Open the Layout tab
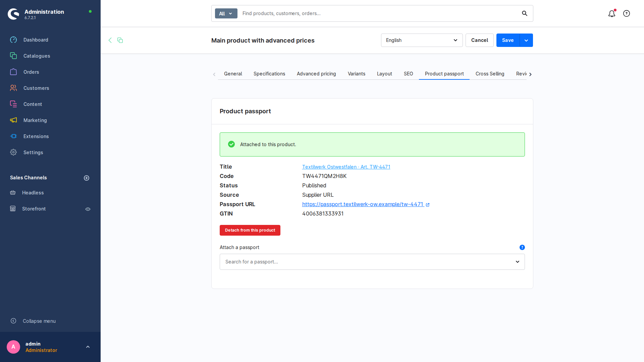Viewport: 644px width, 362px height. pyautogui.click(x=384, y=74)
